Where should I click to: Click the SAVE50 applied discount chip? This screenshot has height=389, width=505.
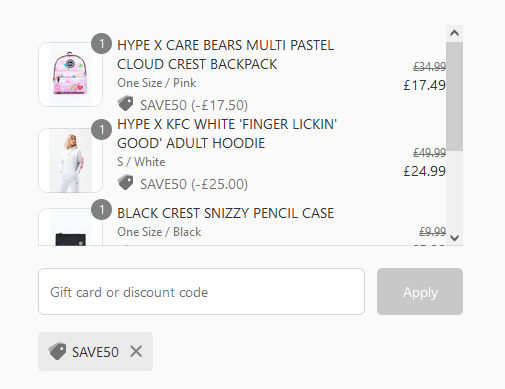point(95,351)
